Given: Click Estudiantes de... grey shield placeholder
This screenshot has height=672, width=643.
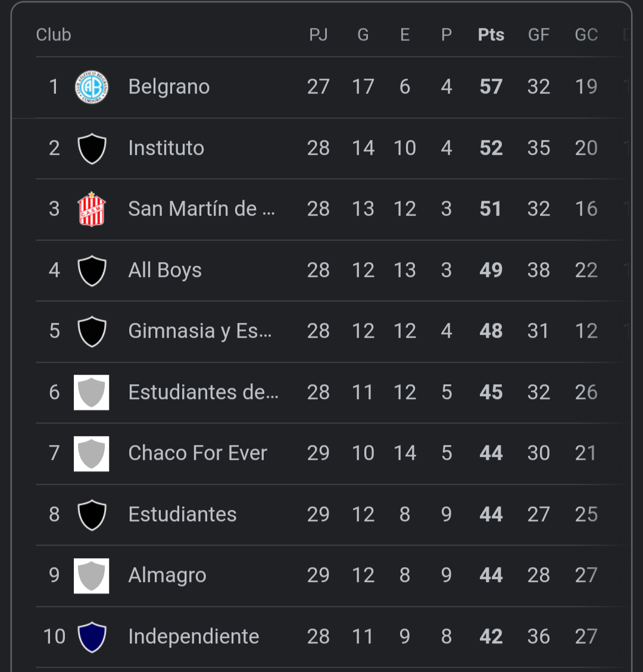Looking at the screenshot, I should click(92, 393).
